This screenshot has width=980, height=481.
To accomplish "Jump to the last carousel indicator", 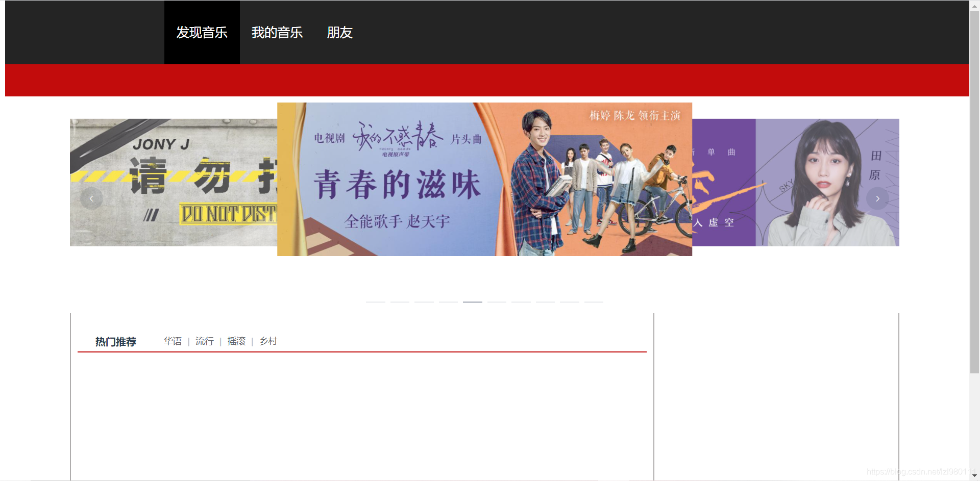I will pyautogui.click(x=594, y=302).
